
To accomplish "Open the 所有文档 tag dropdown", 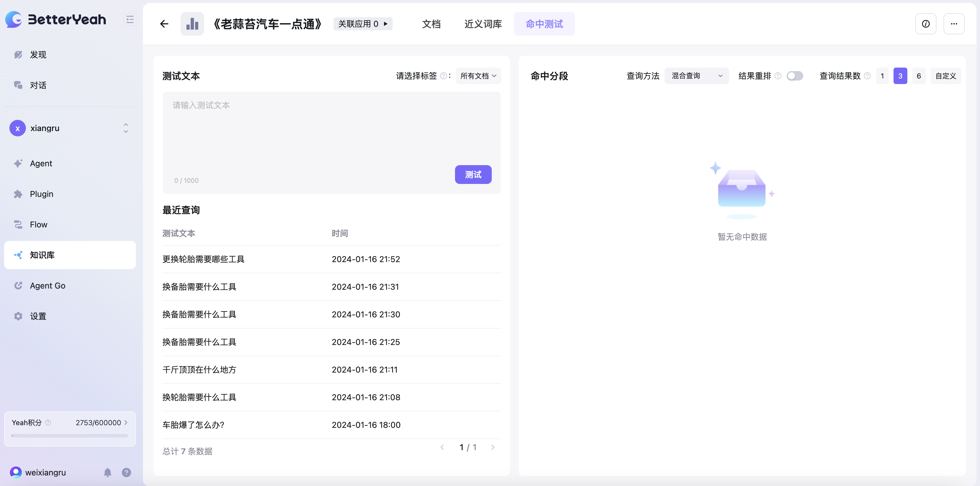I will pos(478,76).
